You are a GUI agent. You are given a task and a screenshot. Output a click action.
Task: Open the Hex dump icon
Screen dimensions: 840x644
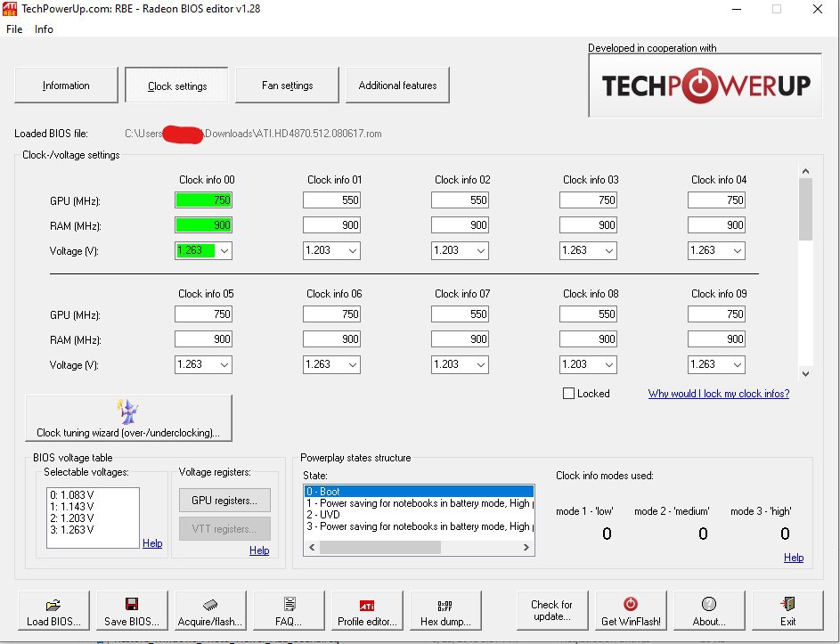click(445, 606)
